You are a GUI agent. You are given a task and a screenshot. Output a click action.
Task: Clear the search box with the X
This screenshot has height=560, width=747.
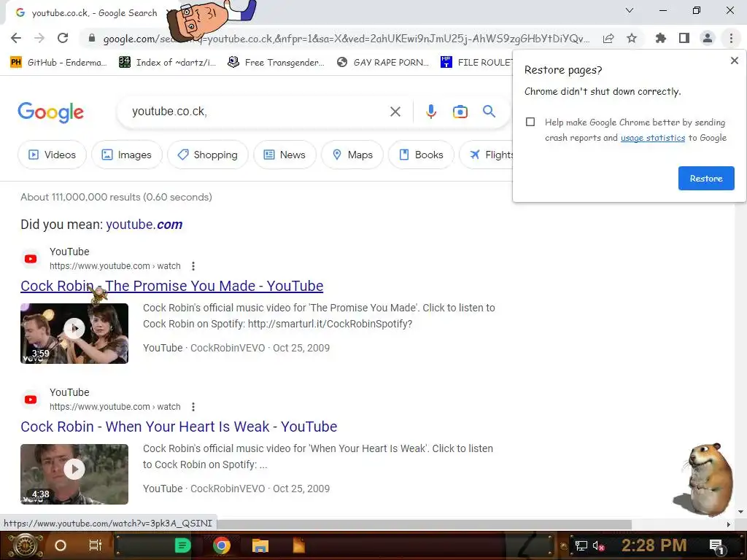(395, 112)
